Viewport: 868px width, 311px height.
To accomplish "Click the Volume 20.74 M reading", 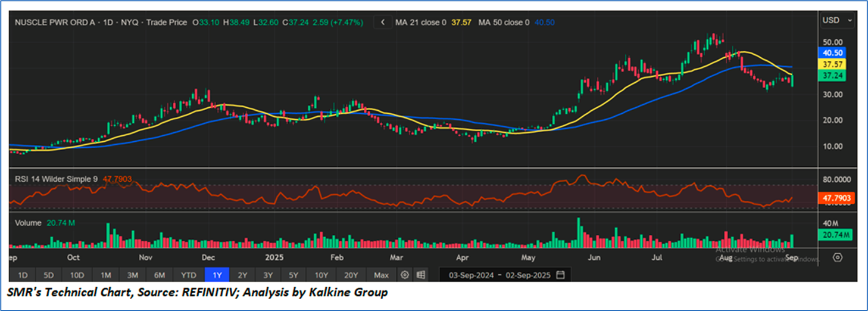I will (x=61, y=223).
